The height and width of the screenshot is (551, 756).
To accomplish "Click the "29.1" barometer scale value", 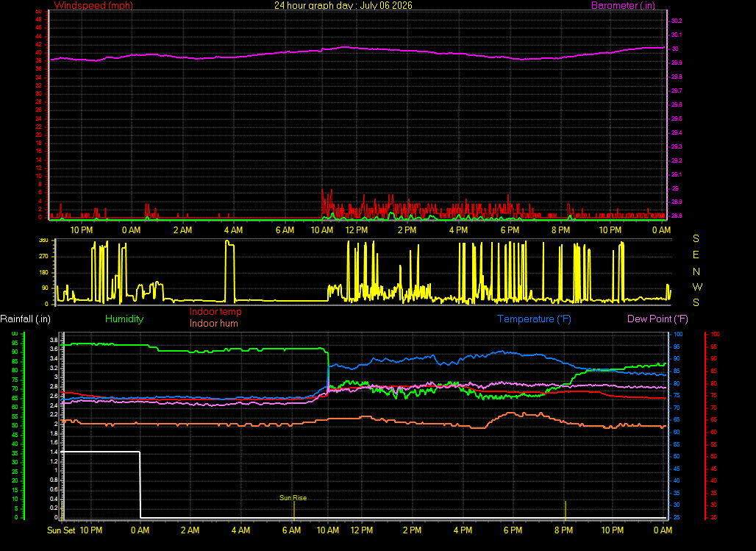I will [677, 174].
